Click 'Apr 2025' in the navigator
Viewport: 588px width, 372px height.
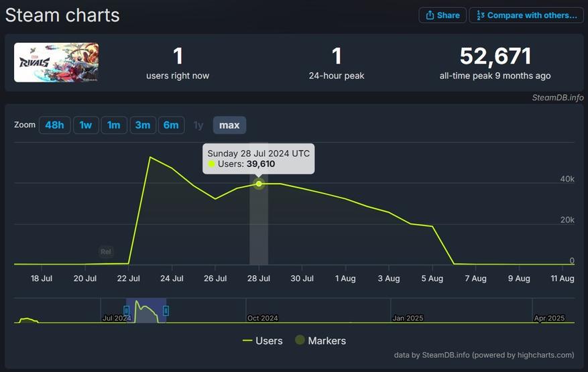(549, 318)
